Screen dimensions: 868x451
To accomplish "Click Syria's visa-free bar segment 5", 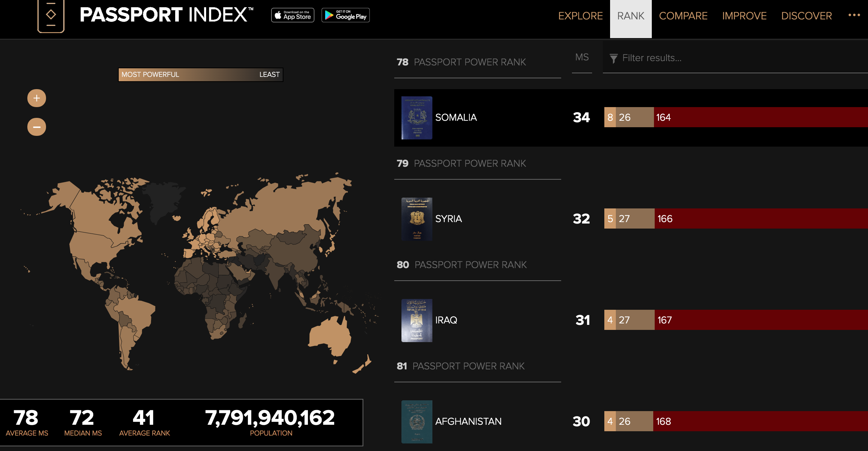I will [610, 218].
